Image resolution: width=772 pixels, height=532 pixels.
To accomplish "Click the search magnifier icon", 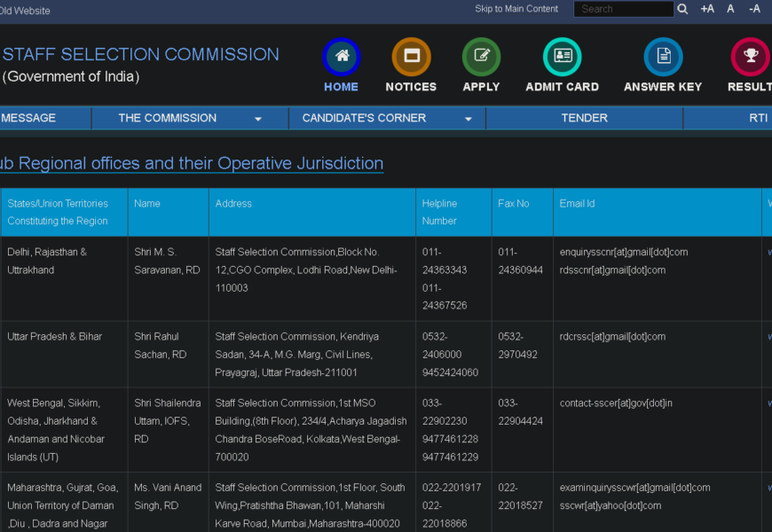I will 682,9.
